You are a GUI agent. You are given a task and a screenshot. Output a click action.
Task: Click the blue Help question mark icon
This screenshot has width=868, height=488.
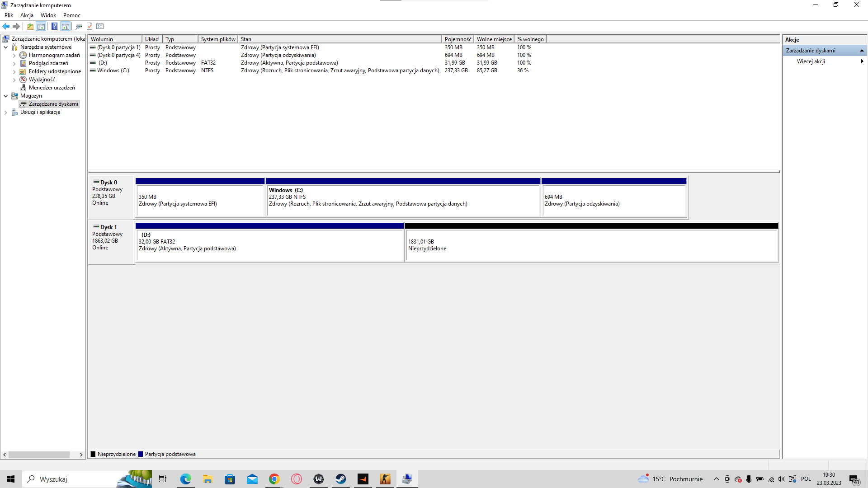coord(54,26)
